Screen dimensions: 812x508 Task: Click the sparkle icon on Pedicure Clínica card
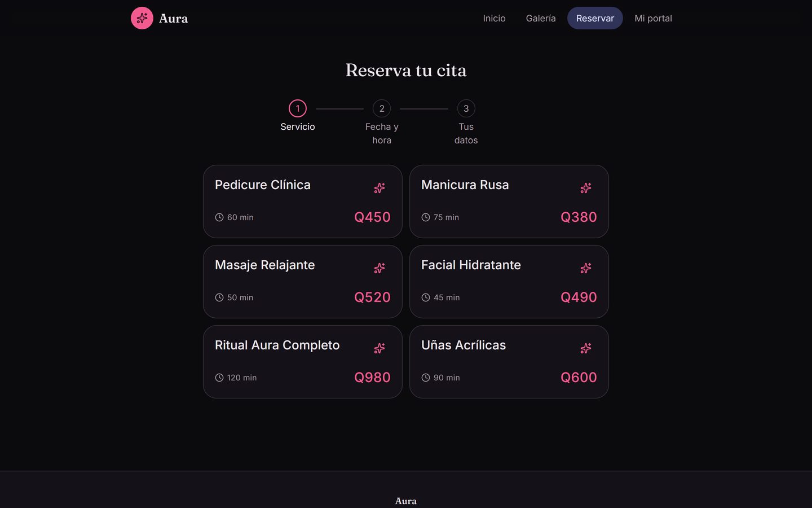click(379, 188)
